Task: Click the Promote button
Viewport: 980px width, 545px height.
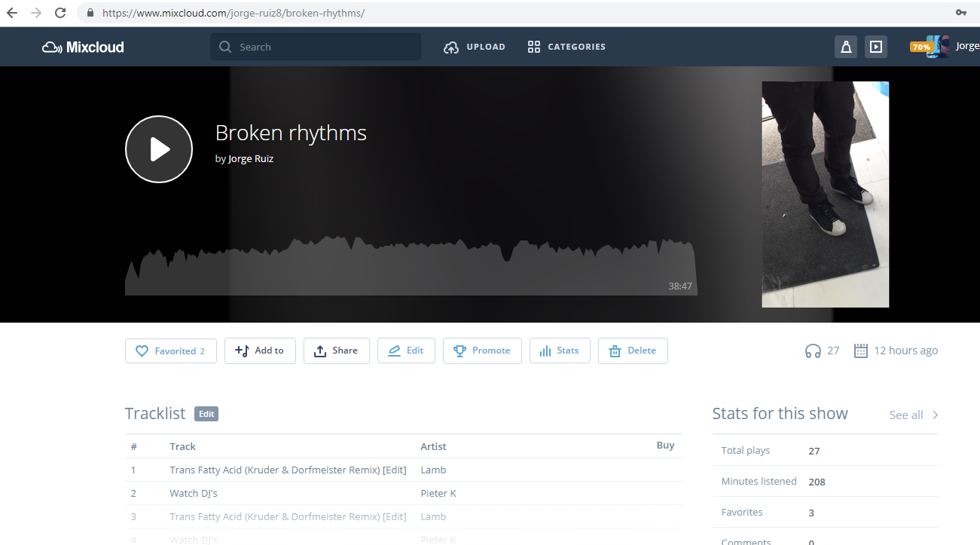Action: [482, 351]
